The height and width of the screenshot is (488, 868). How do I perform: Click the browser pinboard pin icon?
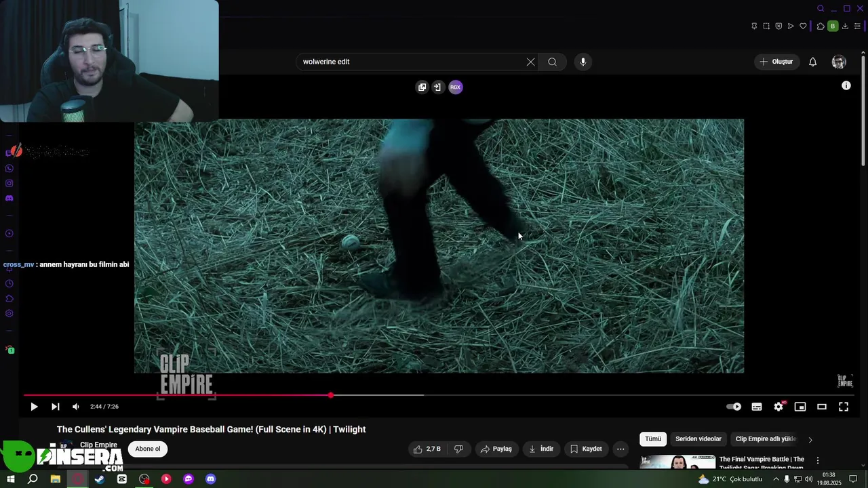[754, 26]
